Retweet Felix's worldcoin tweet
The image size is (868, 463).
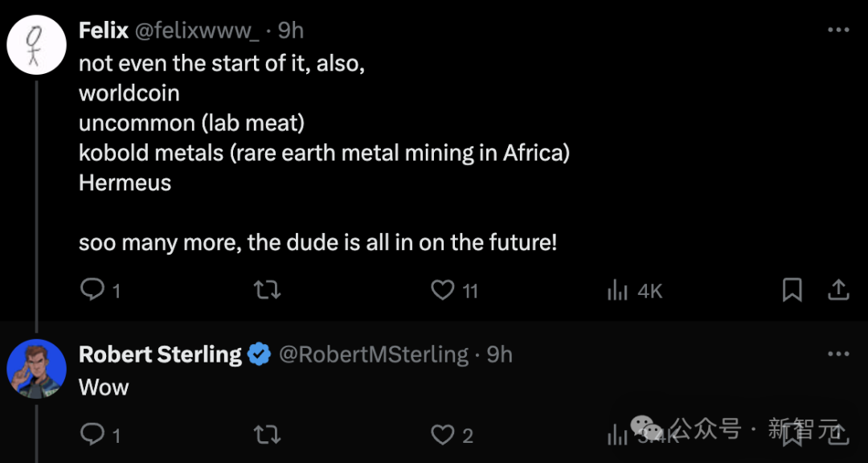267,289
